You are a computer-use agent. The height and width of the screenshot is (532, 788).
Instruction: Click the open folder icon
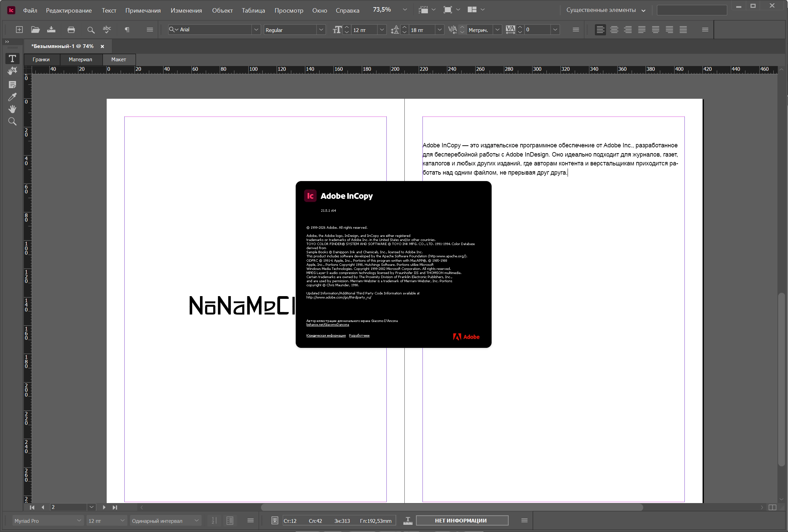35,30
